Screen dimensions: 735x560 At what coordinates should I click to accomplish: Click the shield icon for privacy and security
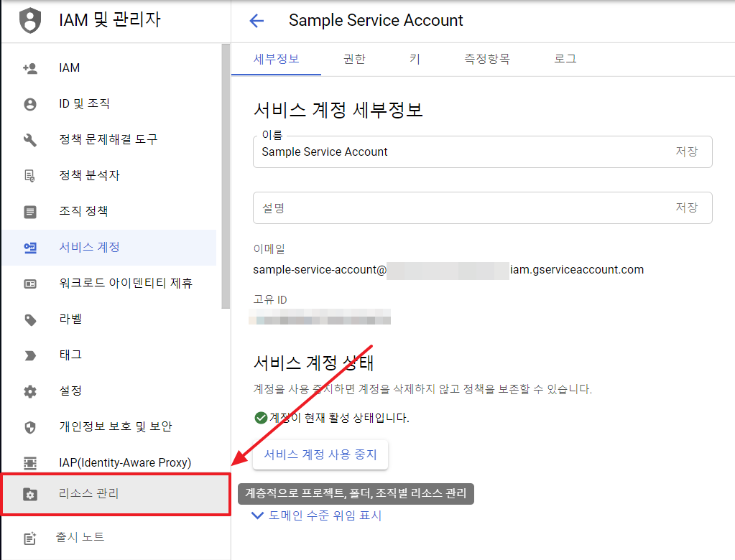[x=30, y=427]
